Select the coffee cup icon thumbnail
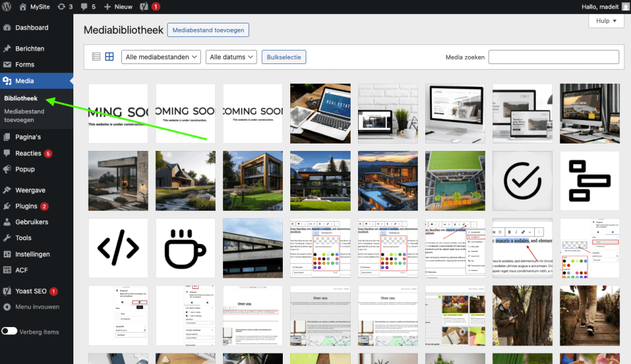The width and height of the screenshot is (631, 364). click(185, 248)
